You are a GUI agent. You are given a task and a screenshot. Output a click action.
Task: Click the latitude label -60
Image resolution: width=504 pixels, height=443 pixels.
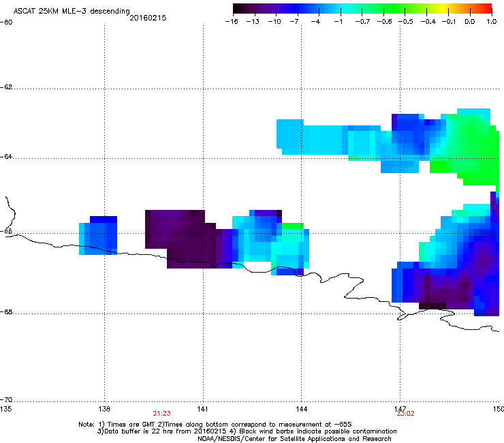click(6, 22)
